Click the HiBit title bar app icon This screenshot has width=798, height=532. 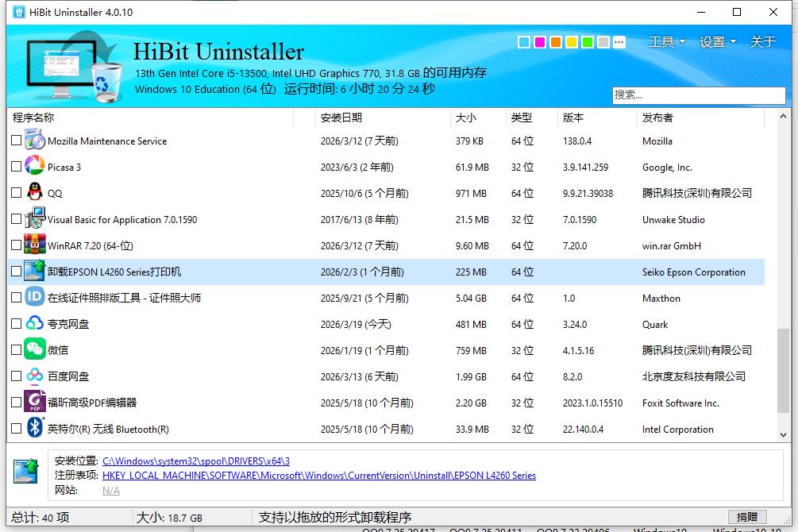(19, 12)
